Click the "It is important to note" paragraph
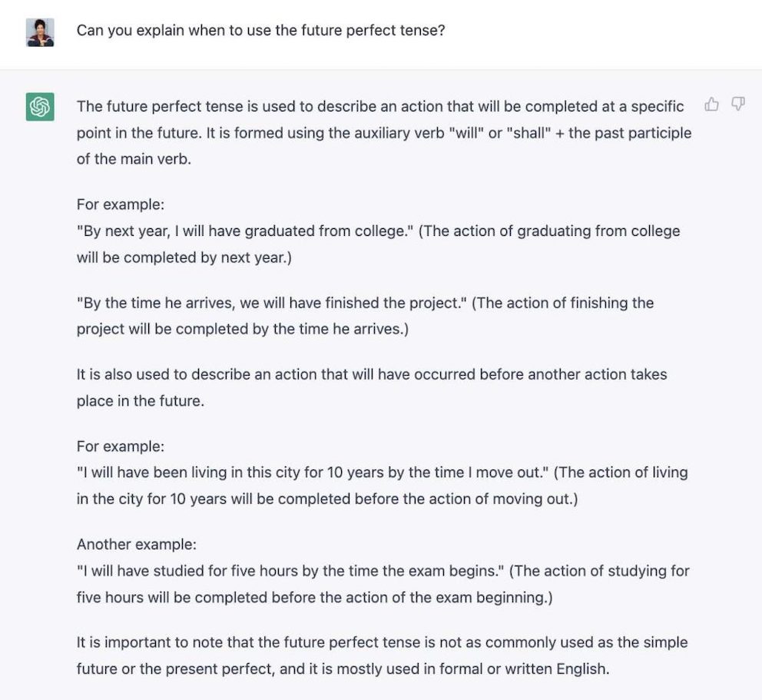Viewport: 762px width, 700px height. (x=382, y=655)
